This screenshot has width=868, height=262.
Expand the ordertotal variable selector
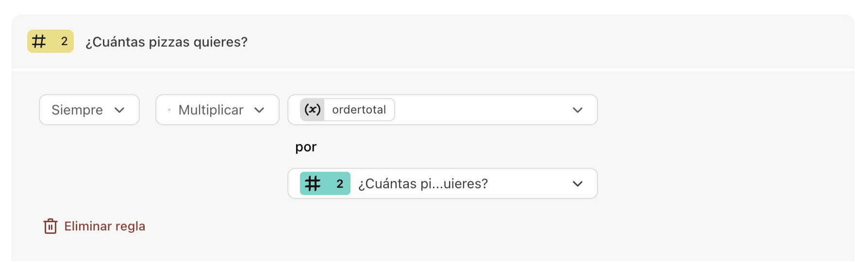pyautogui.click(x=485, y=110)
